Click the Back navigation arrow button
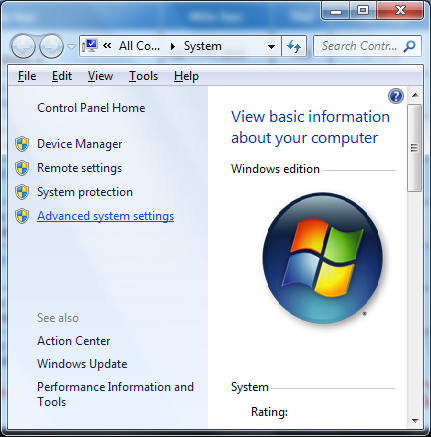This screenshot has height=437, width=431. coord(23,46)
